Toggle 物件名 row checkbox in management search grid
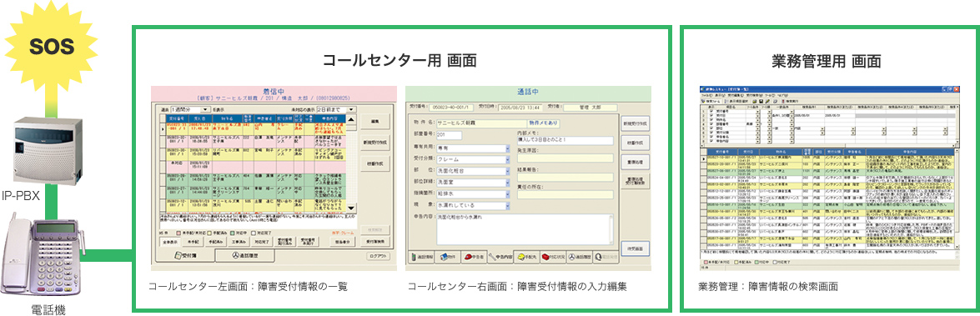Viewport: 980px width, 316px height. click(x=711, y=120)
